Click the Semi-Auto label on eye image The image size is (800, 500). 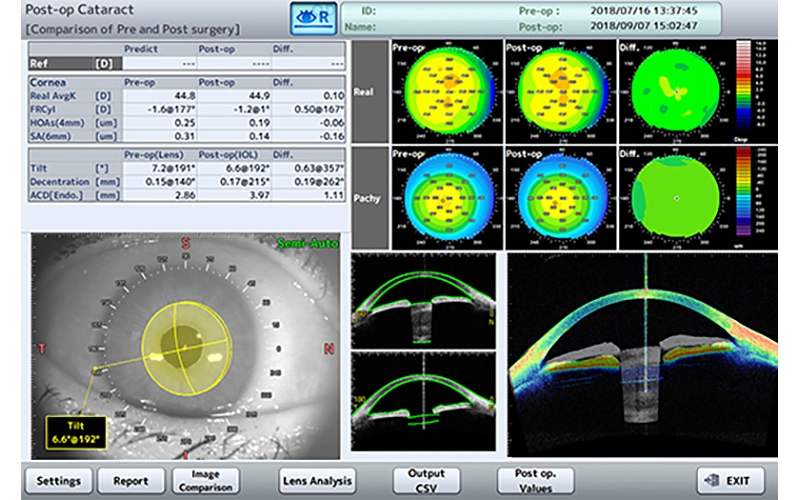point(308,243)
